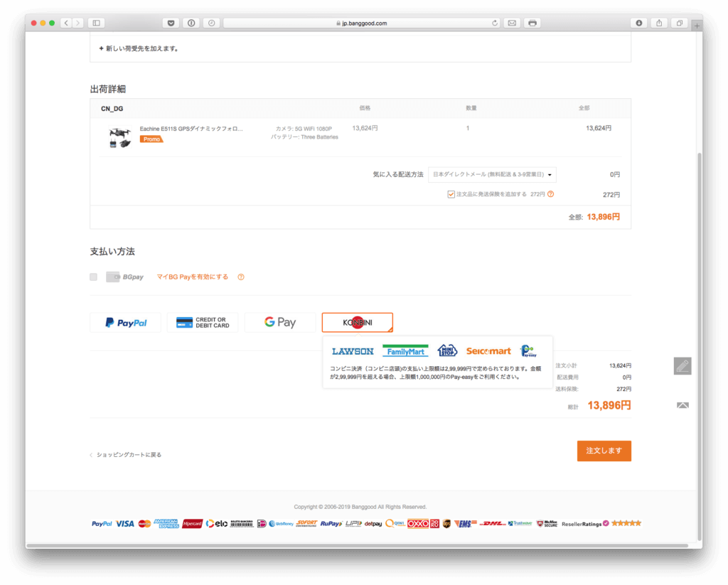The height and width of the screenshot is (585, 728).
Task: Click the jp.banggood.com address bar
Action: point(361,23)
